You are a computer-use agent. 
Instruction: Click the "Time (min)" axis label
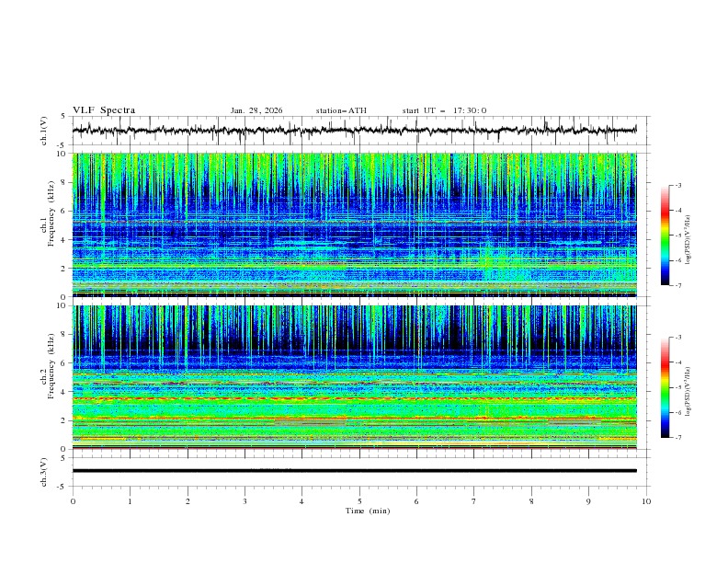coord(368,511)
